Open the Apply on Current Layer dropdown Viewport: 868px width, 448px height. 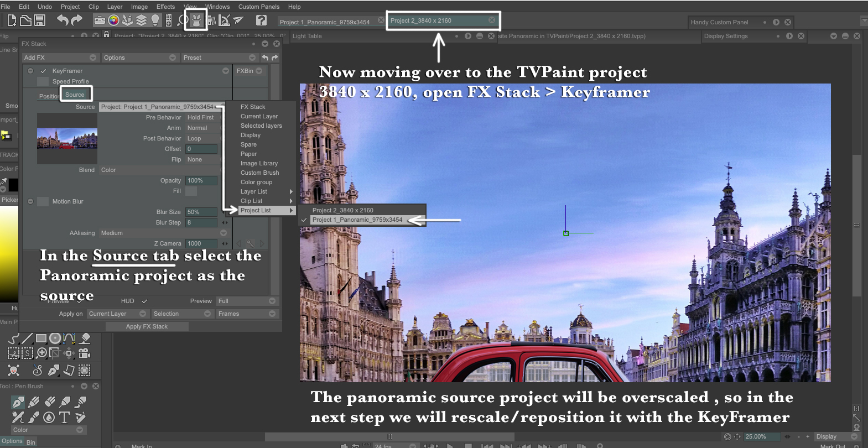click(117, 314)
